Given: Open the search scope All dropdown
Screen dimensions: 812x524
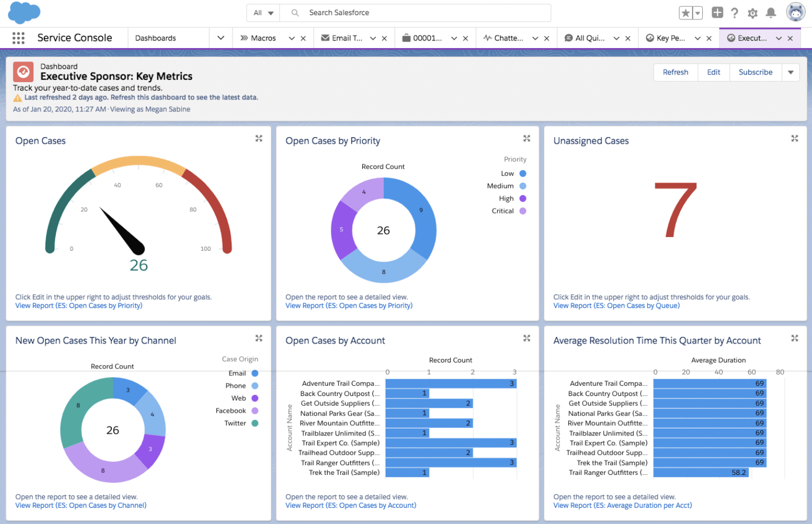Looking at the screenshot, I should pyautogui.click(x=264, y=13).
